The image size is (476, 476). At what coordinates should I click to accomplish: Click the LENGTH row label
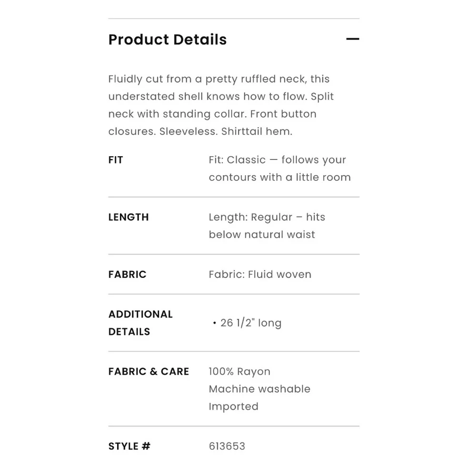pos(129,217)
